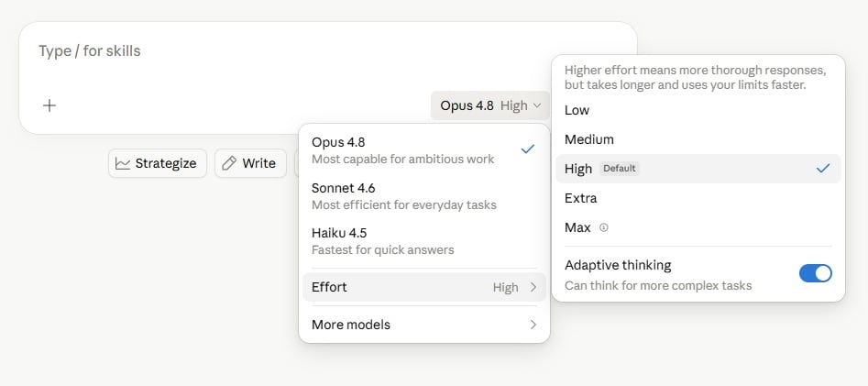This screenshot has height=386, width=868.
Task: Click the Write suggestion button
Action: click(x=250, y=163)
